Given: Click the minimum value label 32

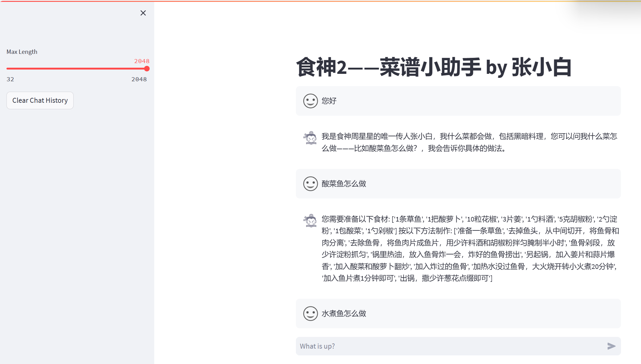Looking at the screenshot, I should point(10,79).
